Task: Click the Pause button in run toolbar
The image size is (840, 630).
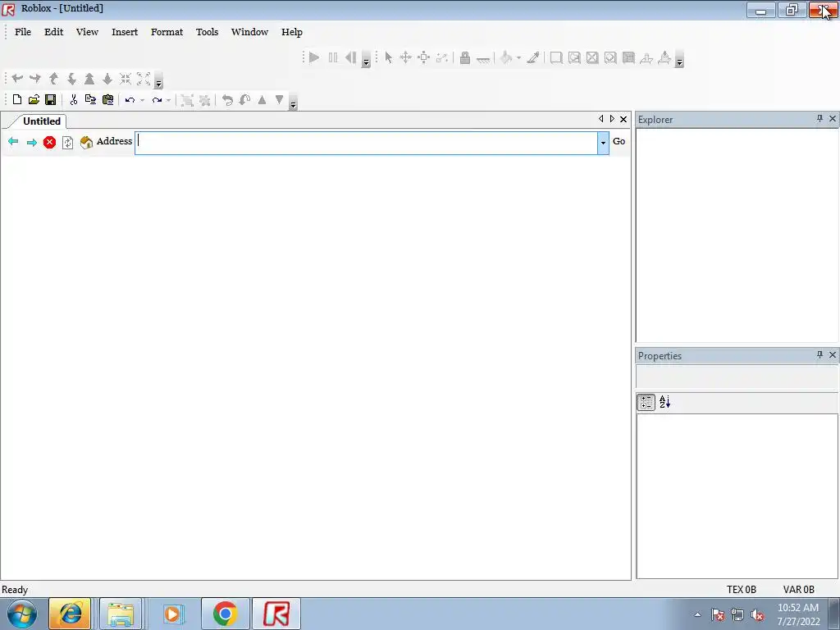Action: pos(333,57)
